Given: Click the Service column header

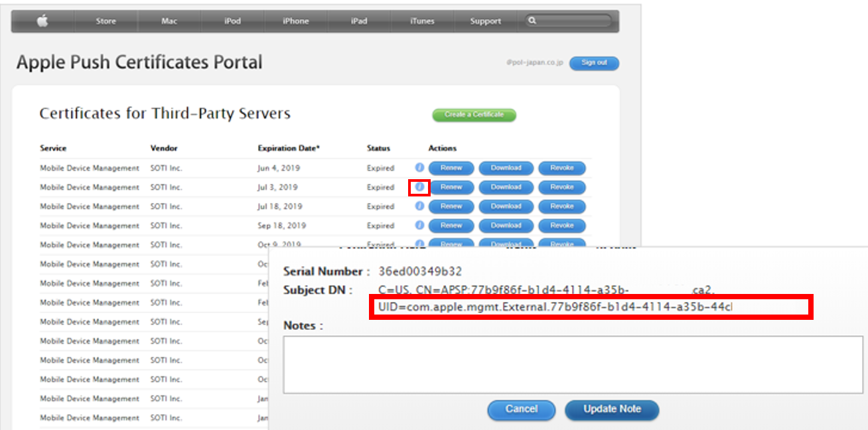Looking at the screenshot, I should click(x=53, y=148).
